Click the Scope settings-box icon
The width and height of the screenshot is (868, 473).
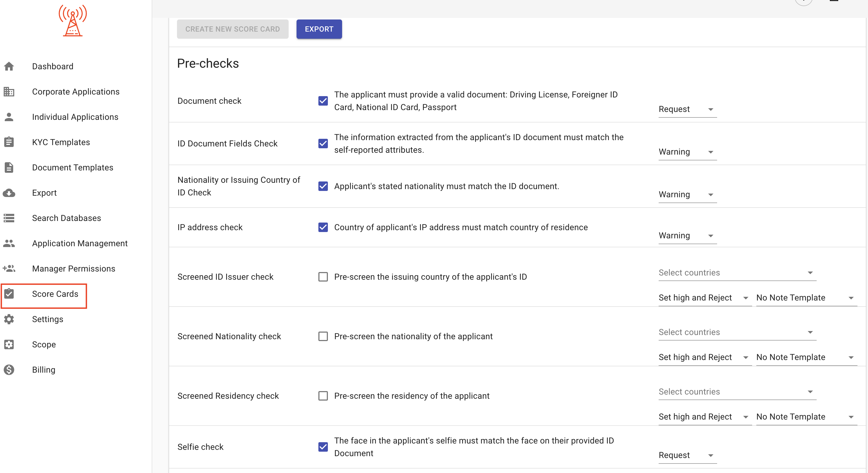tap(9, 344)
